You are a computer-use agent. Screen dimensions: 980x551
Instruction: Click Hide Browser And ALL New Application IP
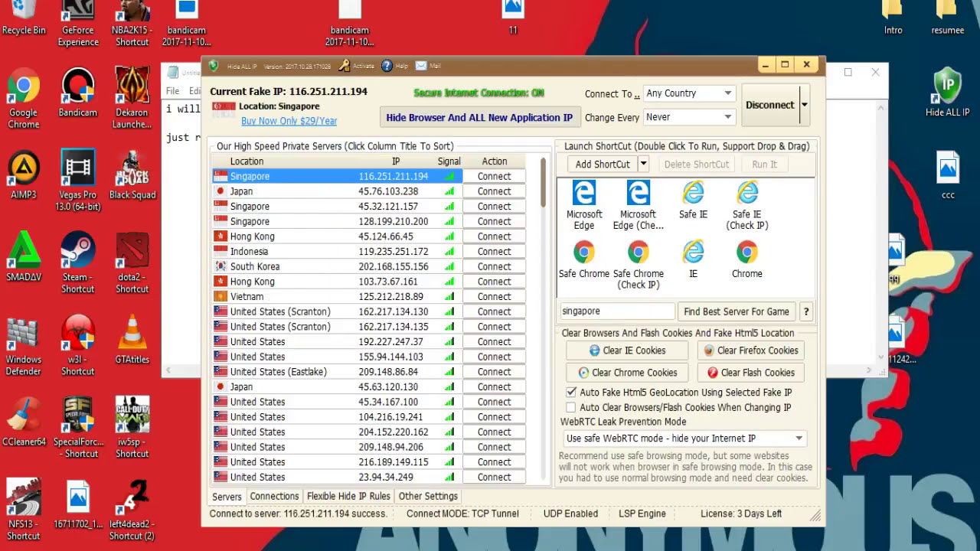pos(479,117)
